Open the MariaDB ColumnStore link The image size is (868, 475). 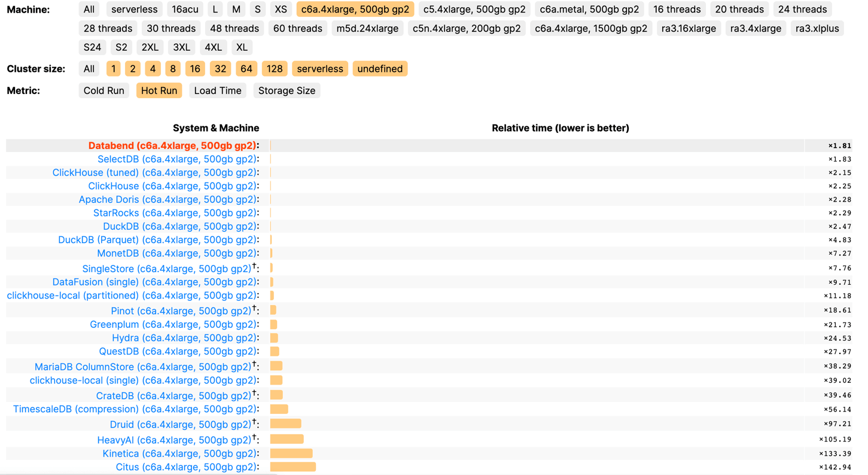pos(143,367)
